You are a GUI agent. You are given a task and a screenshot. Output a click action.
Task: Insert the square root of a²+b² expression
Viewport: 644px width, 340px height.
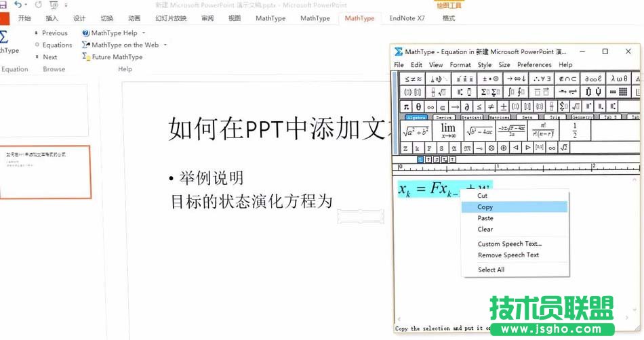click(416, 131)
